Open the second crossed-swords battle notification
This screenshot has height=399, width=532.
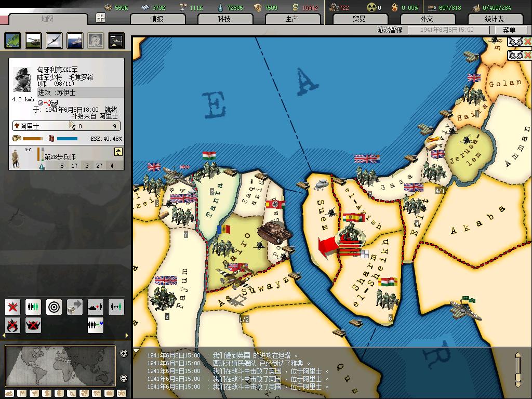[x=516, y=55]
